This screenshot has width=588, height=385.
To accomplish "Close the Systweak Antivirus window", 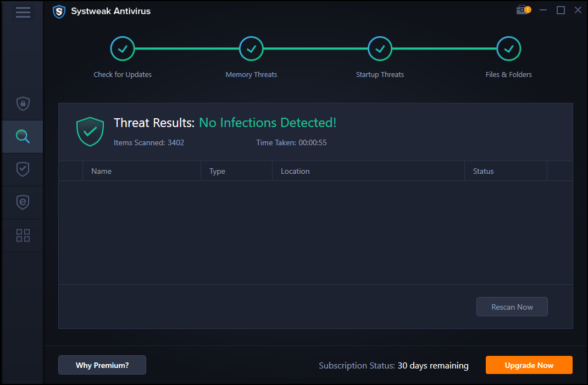I will tap(578, 10).
